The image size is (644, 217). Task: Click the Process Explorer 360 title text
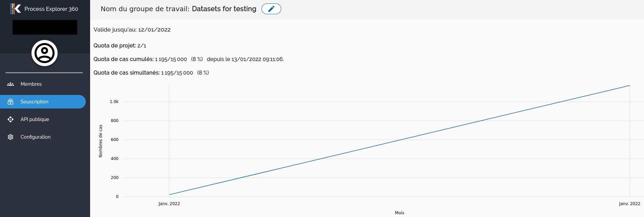51,9
